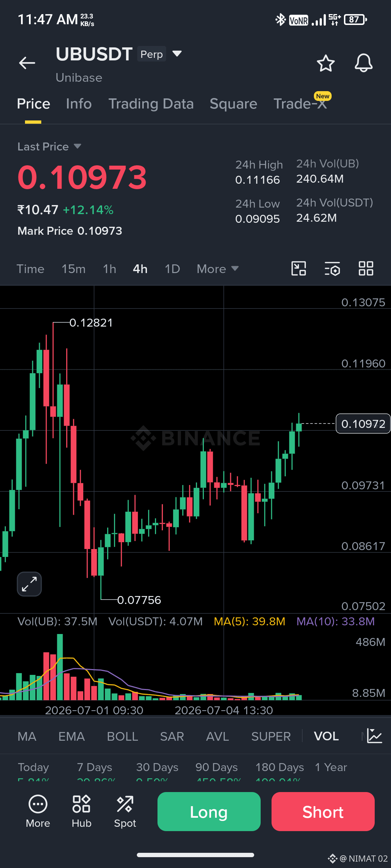Tap date label 2026-07-04 13:30
391x868 pixels.
[224, 710]
